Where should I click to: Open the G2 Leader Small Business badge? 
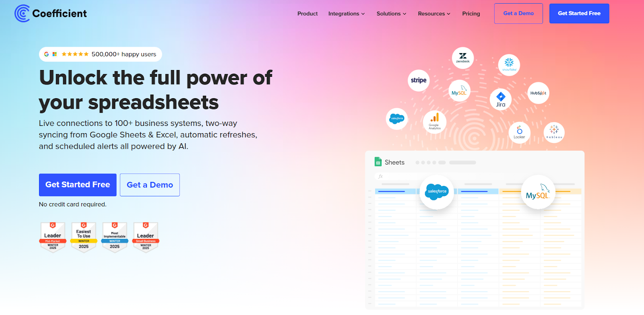[x=146, y=237]
